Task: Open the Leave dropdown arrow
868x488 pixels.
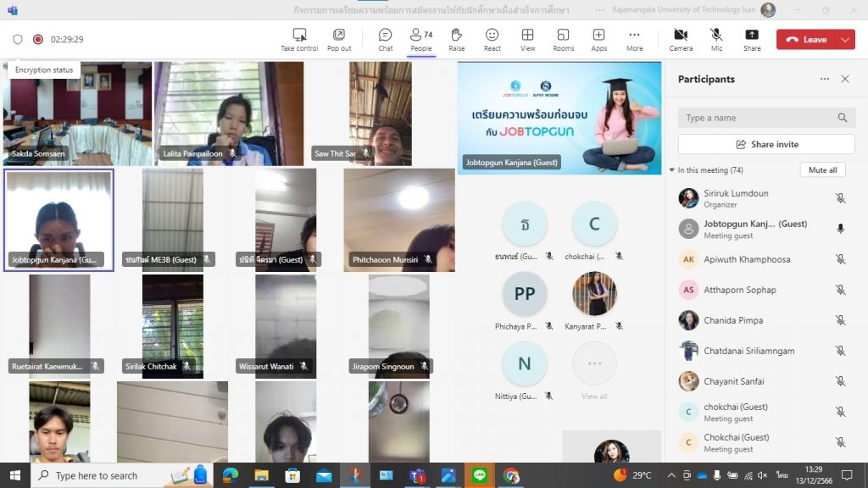Action: pos(845,40)
